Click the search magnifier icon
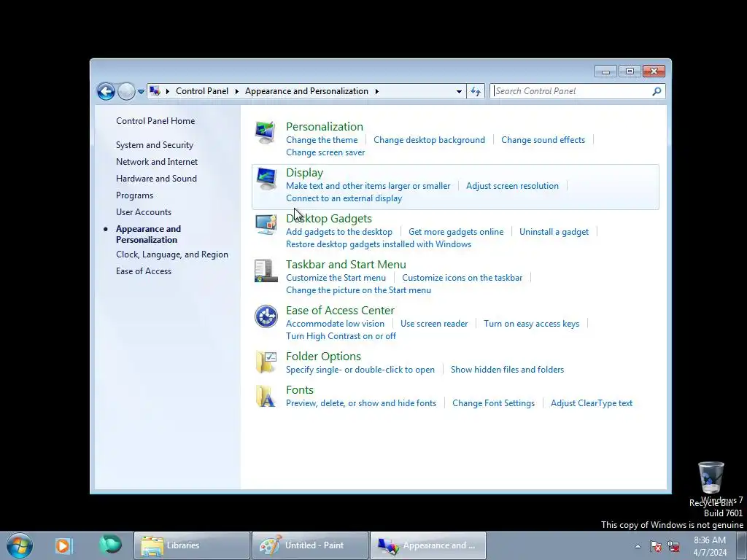Viewport: 747px width, 560px height. (x=657, y=91)
